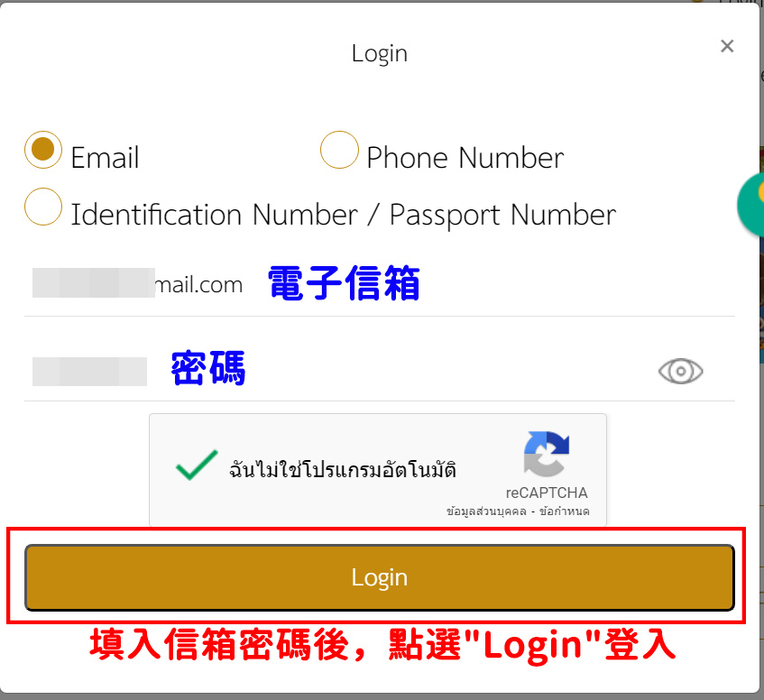Click the Phone Number label text

465,158
